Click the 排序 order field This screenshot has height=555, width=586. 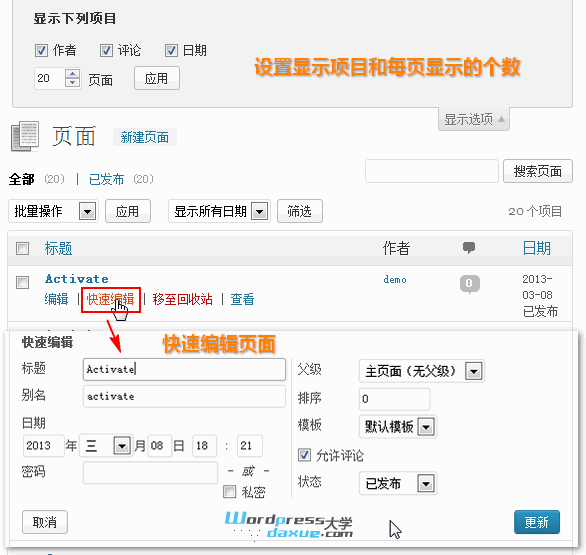(394, 399)
